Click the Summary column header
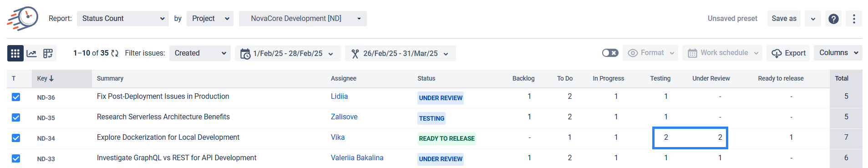 click(x=110, y=78)
